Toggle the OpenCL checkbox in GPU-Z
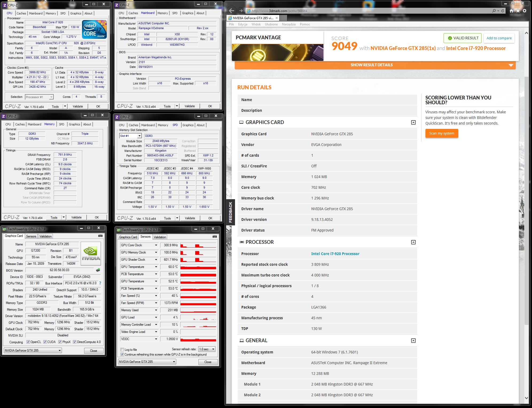This screenshot has width=532, height=408. (28, 342)
